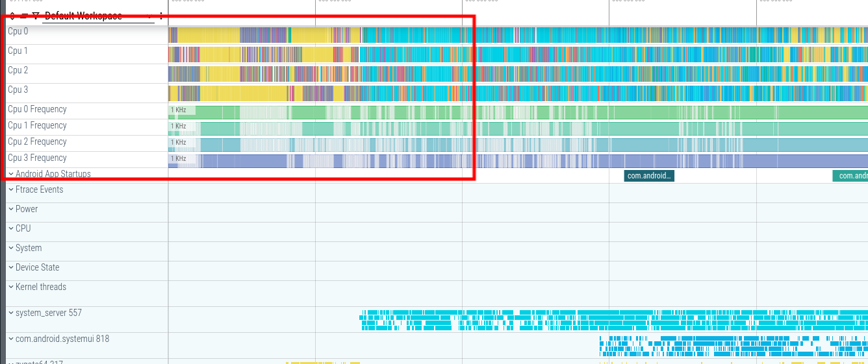Select the Cpu 3 Frequency track label
Viewport: 868px width, 364px height.
click(37, 158)
